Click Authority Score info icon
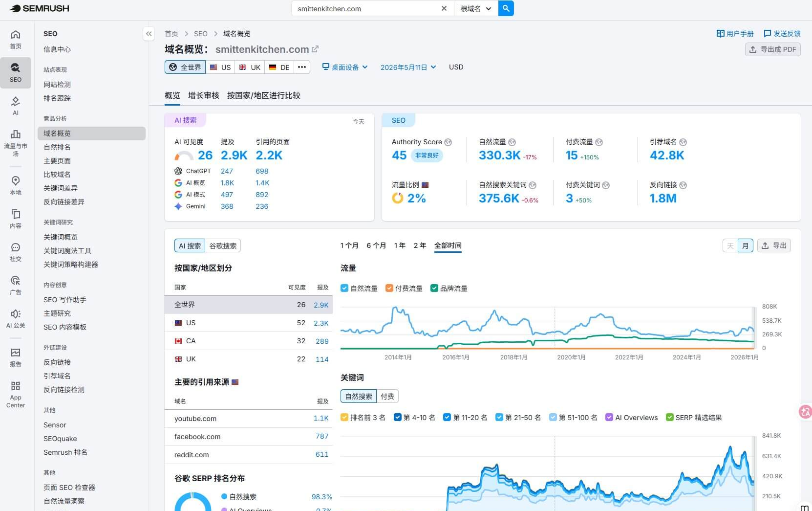The height and width of the screenshot is (511, 812). pos(448,142)
